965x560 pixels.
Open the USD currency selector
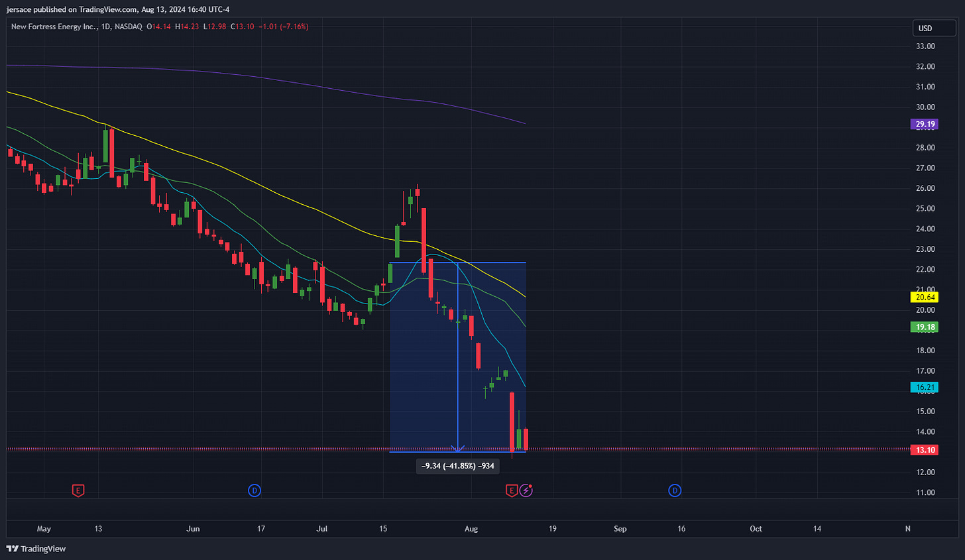934,28
